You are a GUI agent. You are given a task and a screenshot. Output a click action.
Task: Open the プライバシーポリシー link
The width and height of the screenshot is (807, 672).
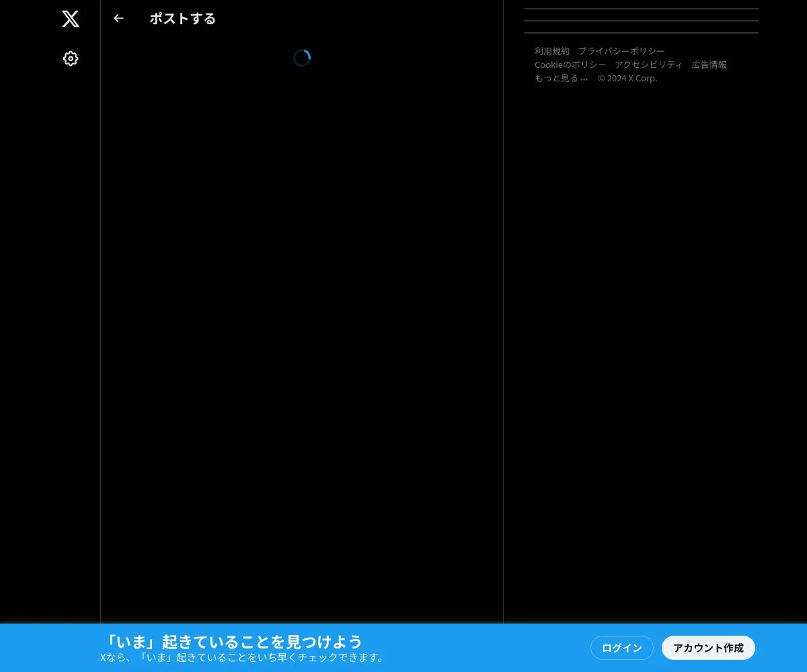621,51
